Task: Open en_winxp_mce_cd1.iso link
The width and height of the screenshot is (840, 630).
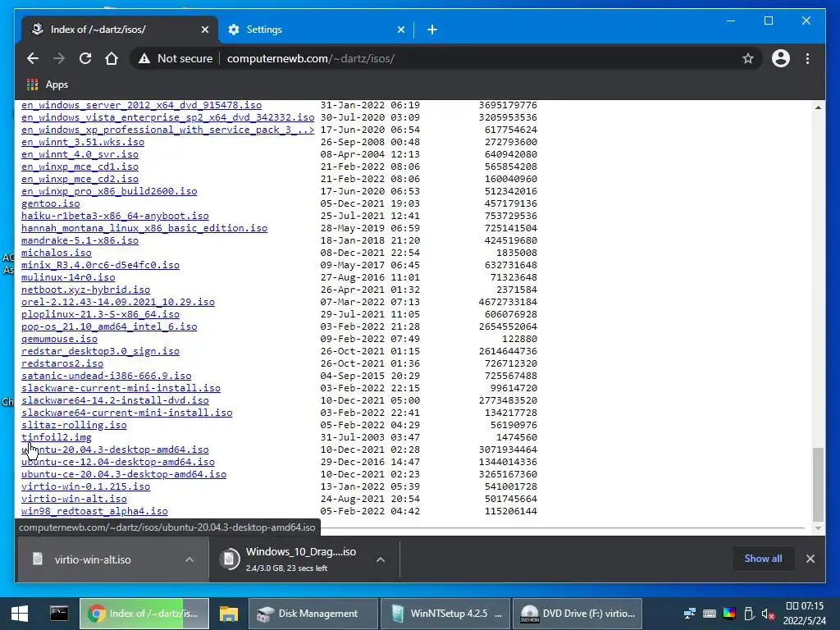Action: click(80, 167)
